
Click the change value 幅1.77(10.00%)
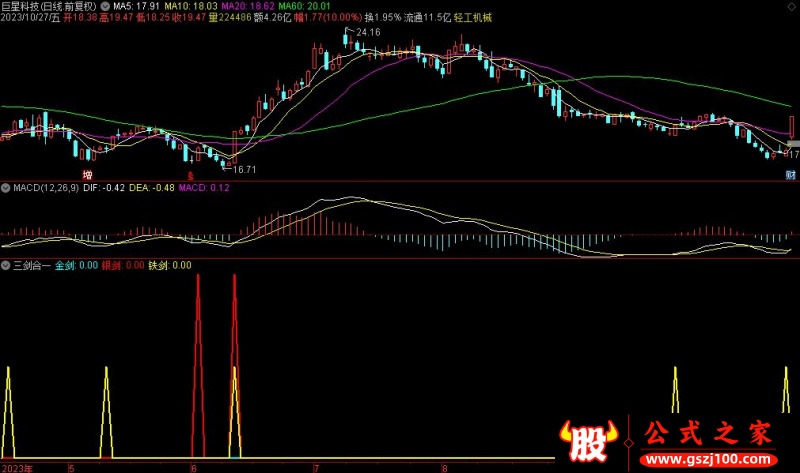click(x=328, y=18)
